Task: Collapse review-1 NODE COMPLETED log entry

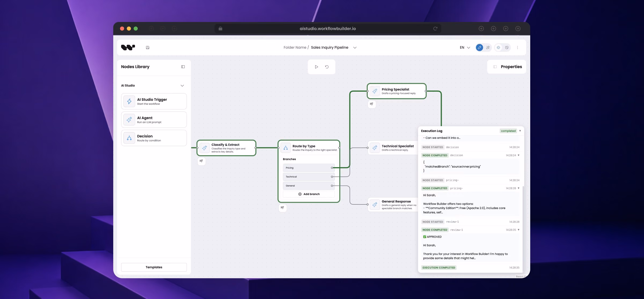Action: pos(518,230)
